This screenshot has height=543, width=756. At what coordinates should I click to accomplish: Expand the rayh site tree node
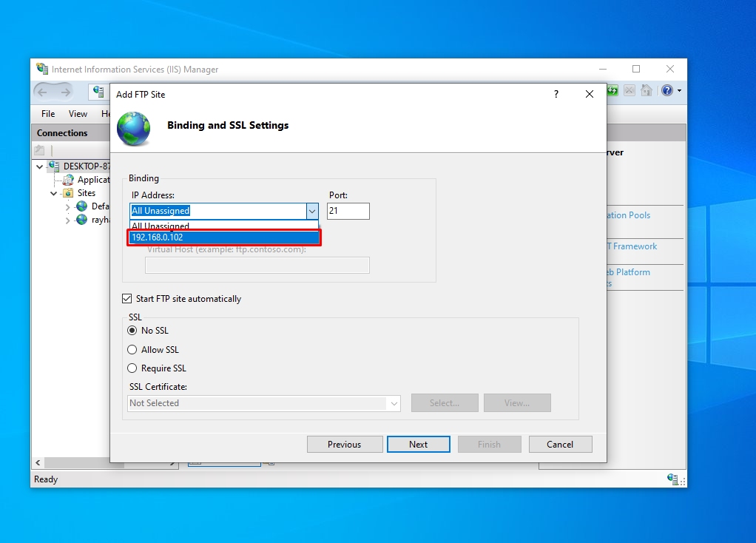(x=67, y=220)
